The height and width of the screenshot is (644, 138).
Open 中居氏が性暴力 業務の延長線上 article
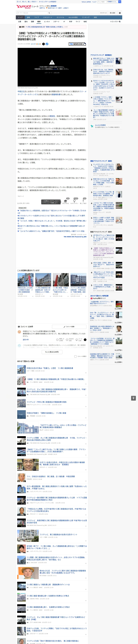pyautogui.click(x=46, y=413)
